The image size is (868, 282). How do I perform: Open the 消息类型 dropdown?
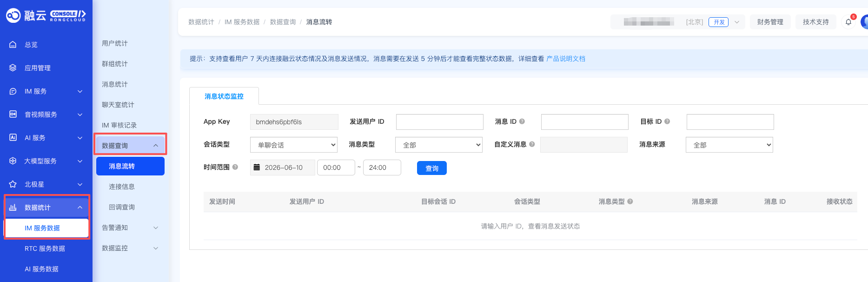click(x=439, y=145)
